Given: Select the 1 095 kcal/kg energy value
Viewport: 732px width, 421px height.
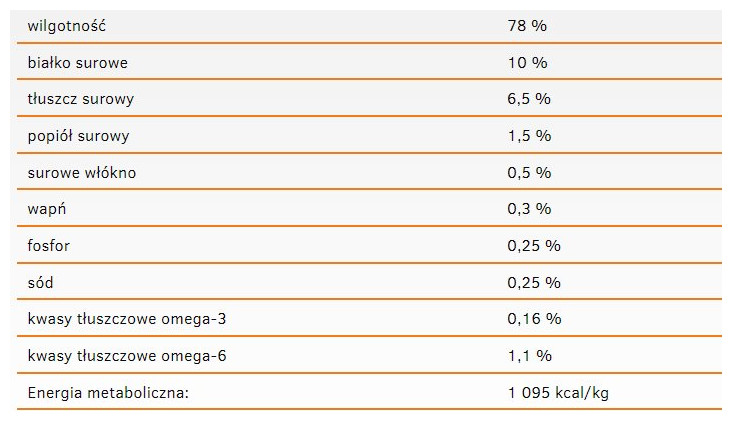Looking at the screenshot, I should click(558, 393).
